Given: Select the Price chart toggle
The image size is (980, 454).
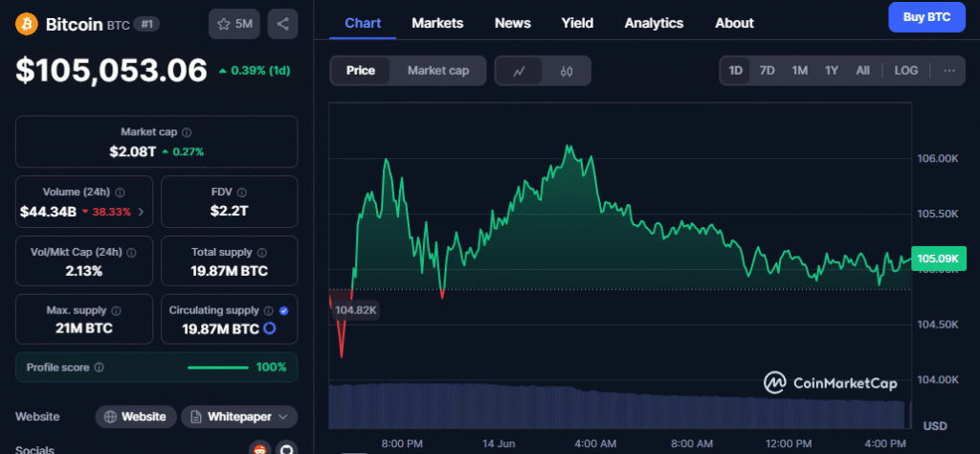Looking at the screenshot, I should click(361, 71).
